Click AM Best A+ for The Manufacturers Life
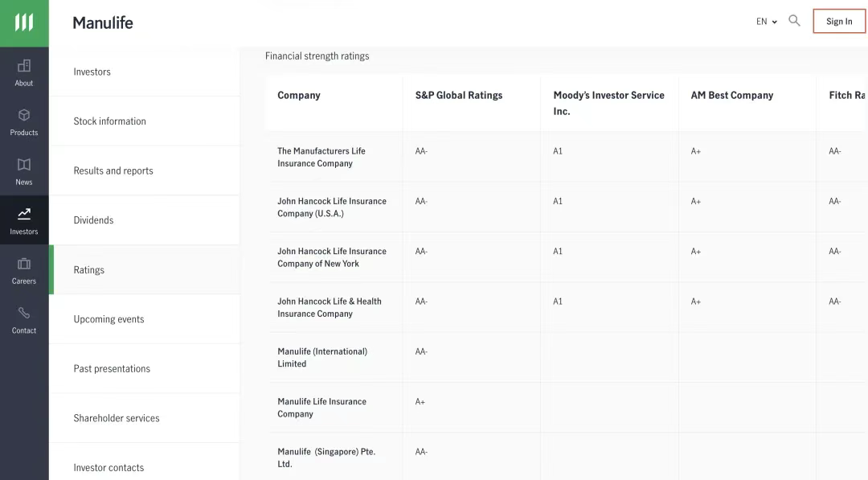Viewport: 868px width, 480px height. point(696,151)
